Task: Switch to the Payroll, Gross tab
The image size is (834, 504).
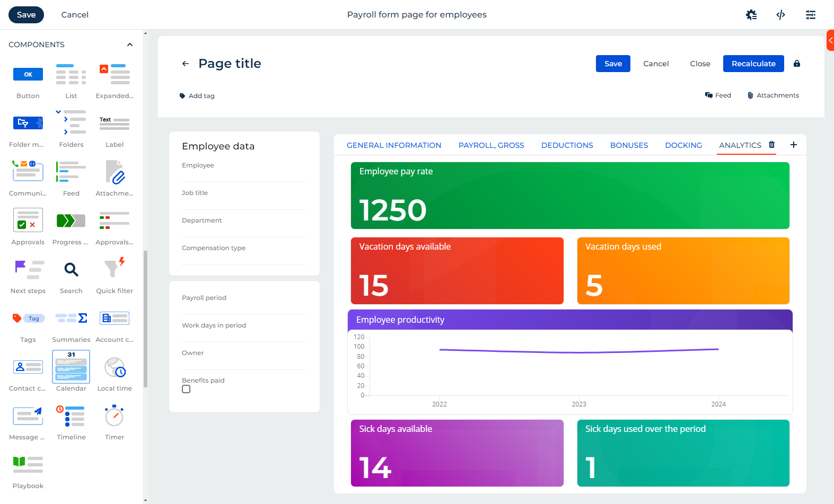Action: pyautogui.click(x=491, y=145)
